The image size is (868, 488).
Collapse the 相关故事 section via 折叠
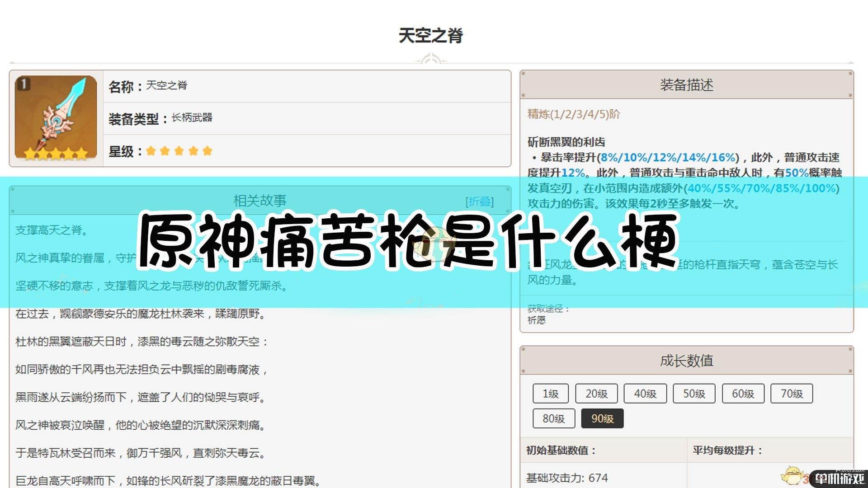click(x=480, y=202)
